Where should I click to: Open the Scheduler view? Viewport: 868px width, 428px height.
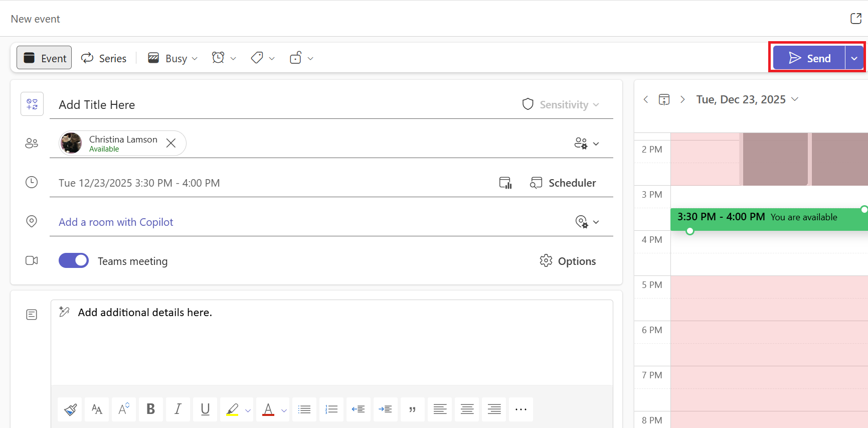(x=563, y=183)
